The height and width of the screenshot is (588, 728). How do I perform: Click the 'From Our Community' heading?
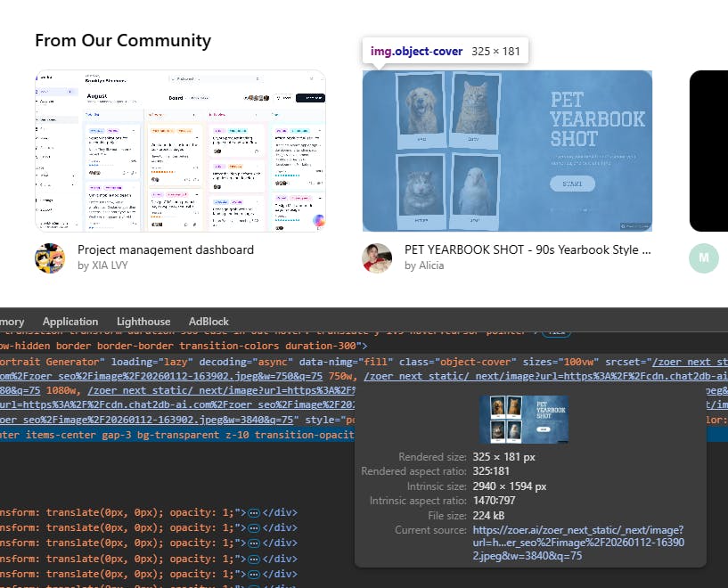coord(123,41)
